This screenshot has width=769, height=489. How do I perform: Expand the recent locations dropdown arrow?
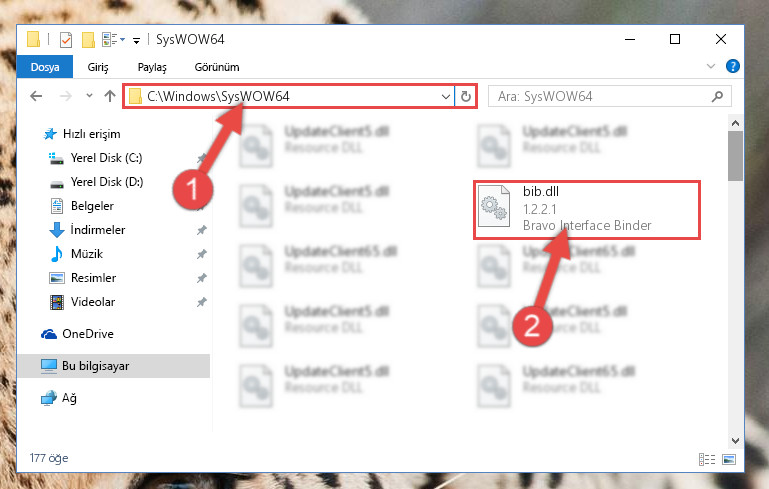pos(89,96)
